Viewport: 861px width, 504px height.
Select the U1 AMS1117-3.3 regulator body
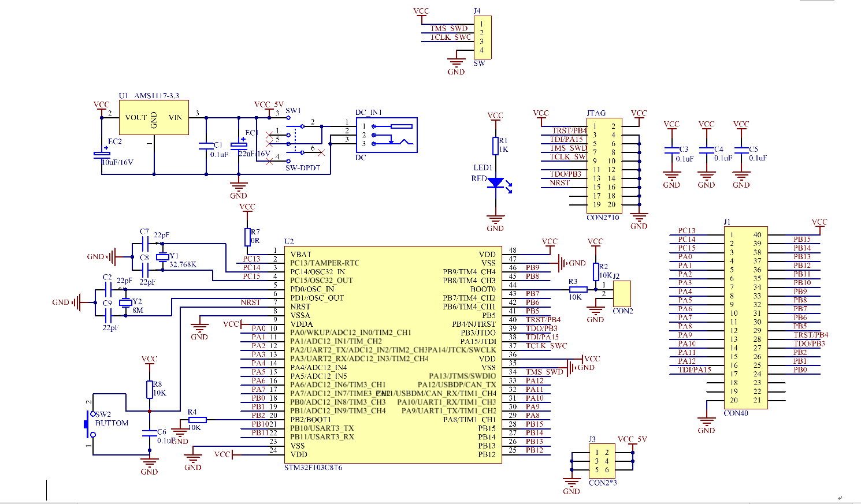click(x=154, y=117)
